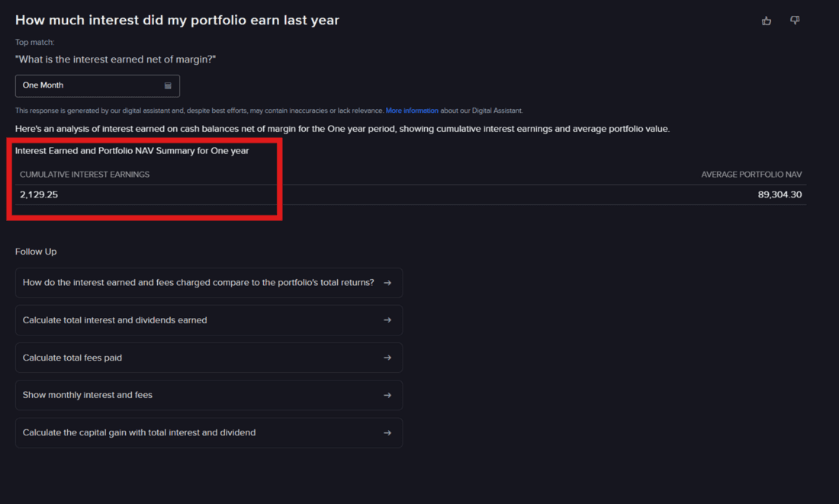839x504 pixels.
Task: Click the Cumulative Interest Earnings column header
Action: tap(85, 175)
